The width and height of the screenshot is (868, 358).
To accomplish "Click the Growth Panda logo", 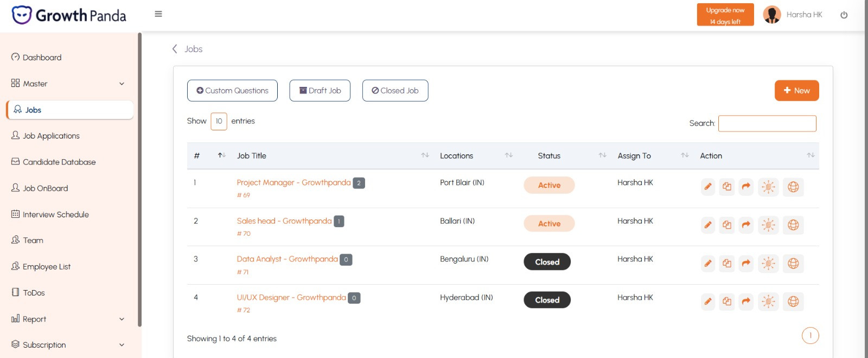I will pos(69,15).
